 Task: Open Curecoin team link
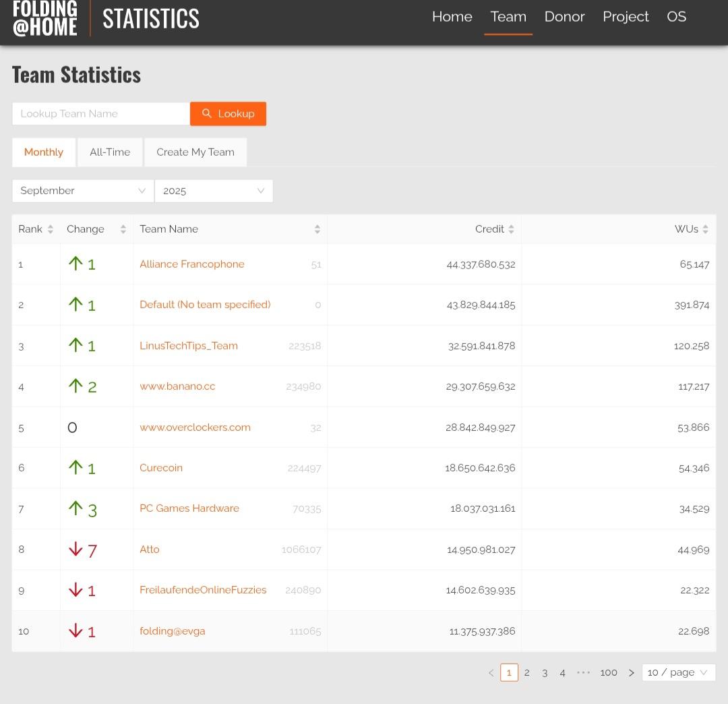(x=161, y=467)
